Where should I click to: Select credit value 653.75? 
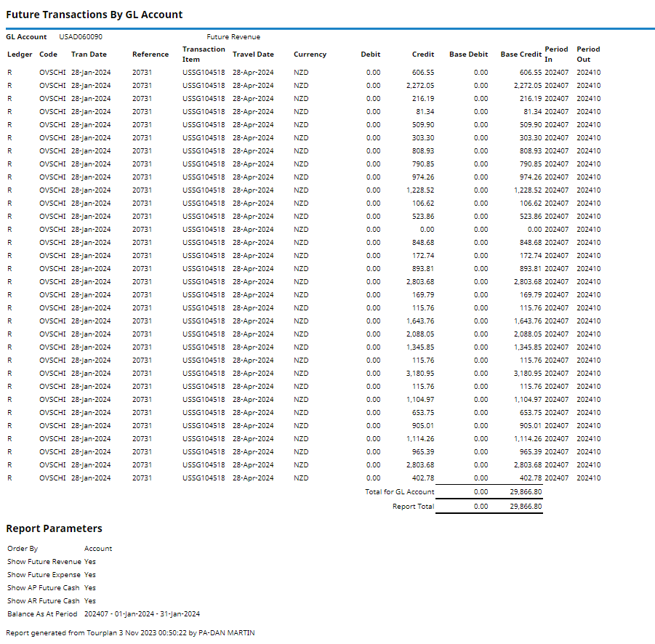click(x=423, y=413)
